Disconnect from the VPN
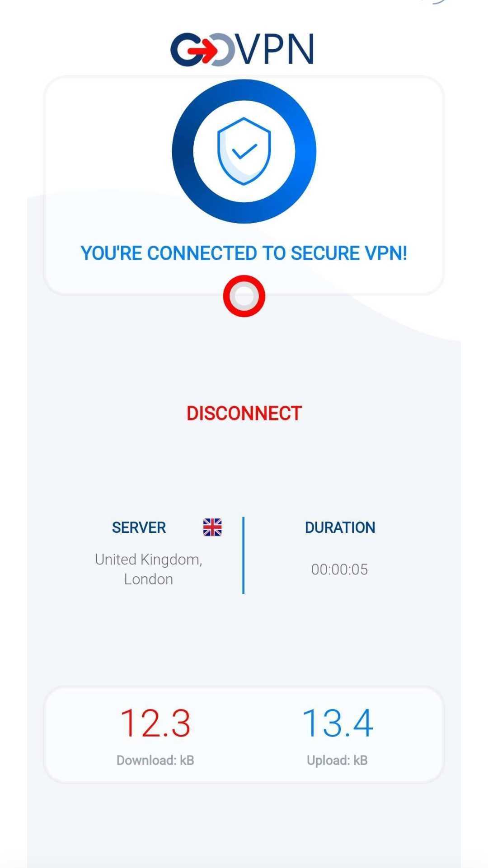The width and height of the screenshot is (488, 868). coord(244,413)
